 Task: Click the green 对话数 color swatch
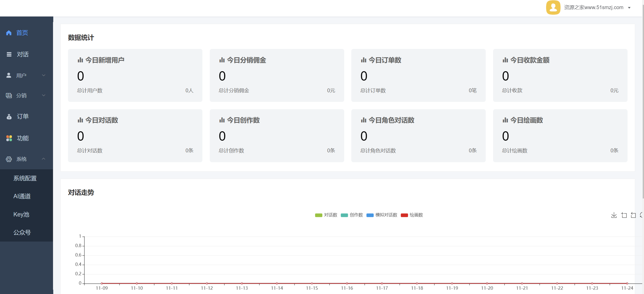point(319,215)
